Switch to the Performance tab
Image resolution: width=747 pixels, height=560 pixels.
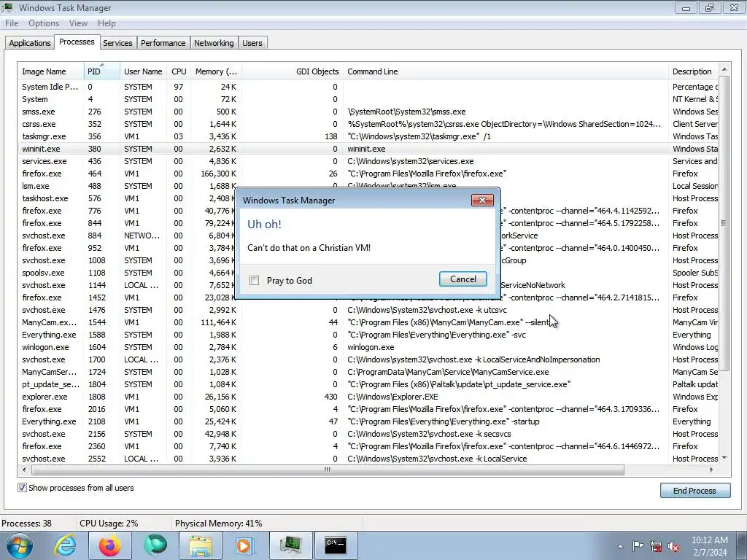(x=163, y=43)
